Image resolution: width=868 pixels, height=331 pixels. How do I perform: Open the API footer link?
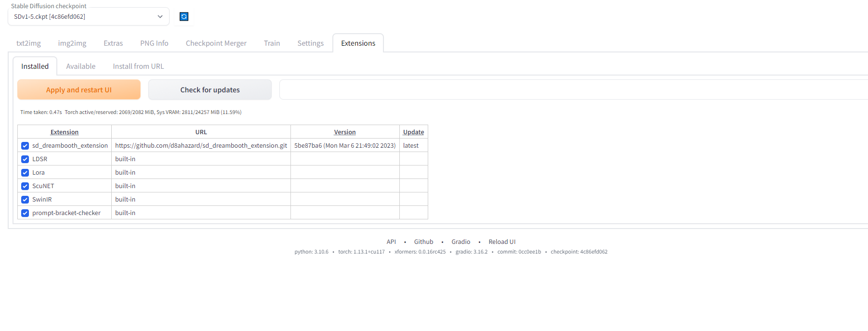tap(391, 242)
